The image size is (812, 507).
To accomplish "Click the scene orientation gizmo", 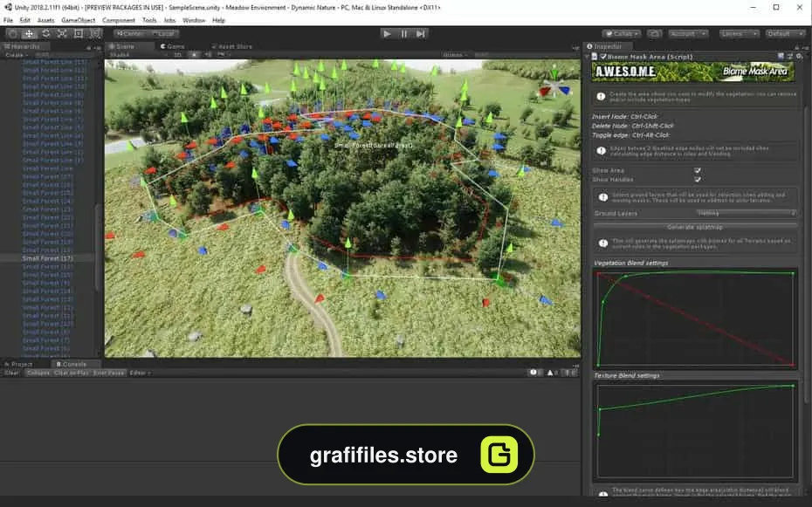I will click(x=554, y=88).
